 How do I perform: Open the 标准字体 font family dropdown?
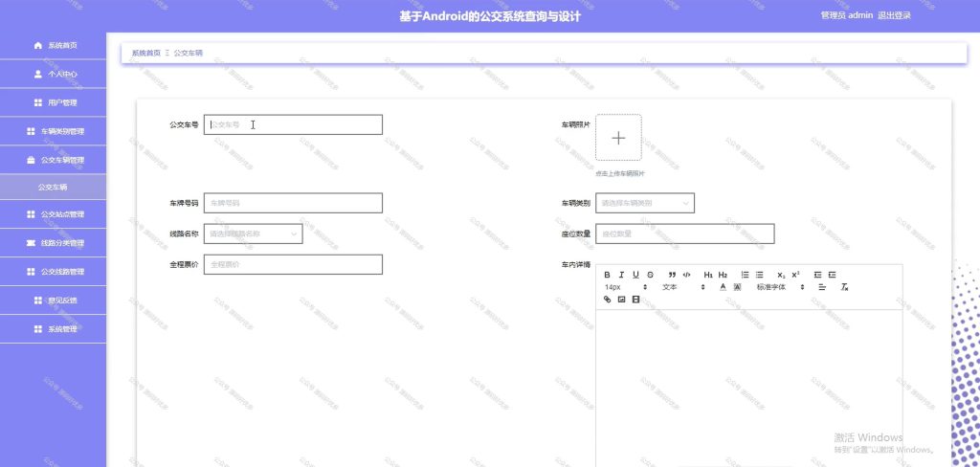pyautogui.click(x=780, y=287)
